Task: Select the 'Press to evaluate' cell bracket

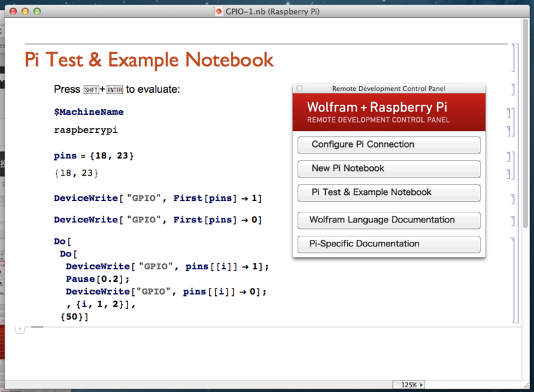Action: (x=513, y=89)
